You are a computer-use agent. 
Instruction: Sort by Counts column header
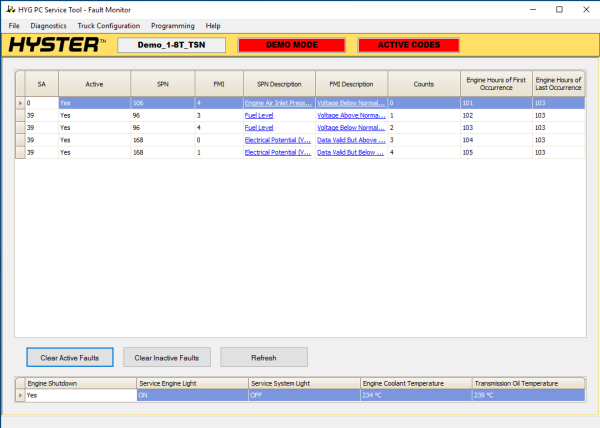click(x=424, y=84)
